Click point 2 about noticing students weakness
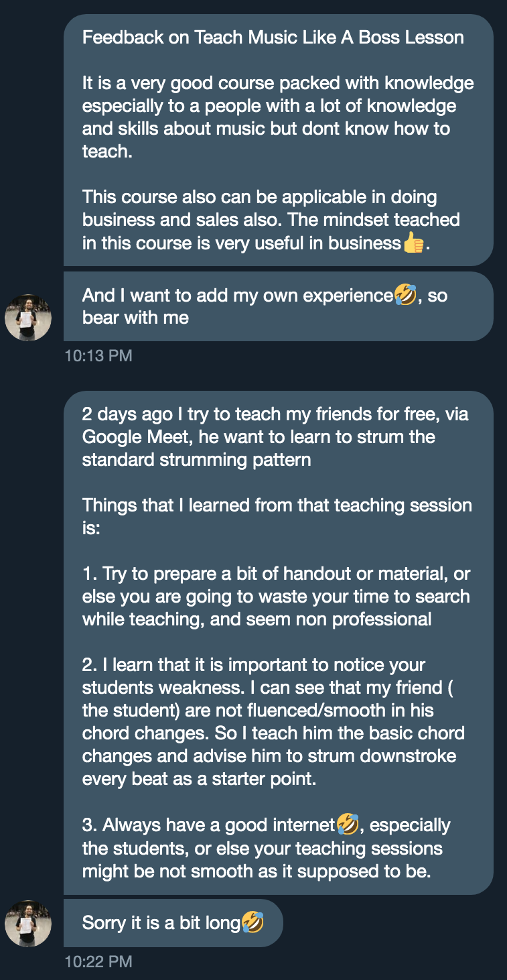The height and width of the screenshot is (980, 507). tap(273, 723)
